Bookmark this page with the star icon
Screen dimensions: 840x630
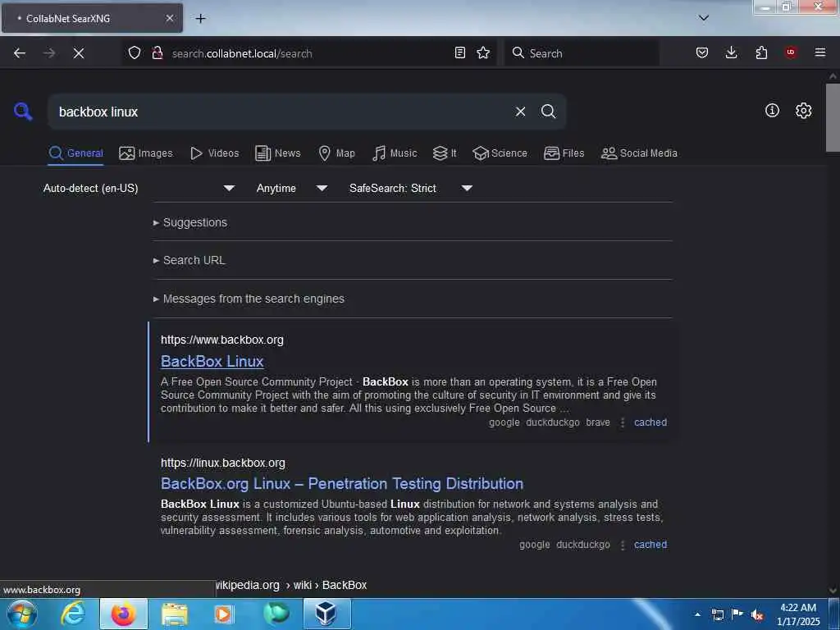(483, 52)
